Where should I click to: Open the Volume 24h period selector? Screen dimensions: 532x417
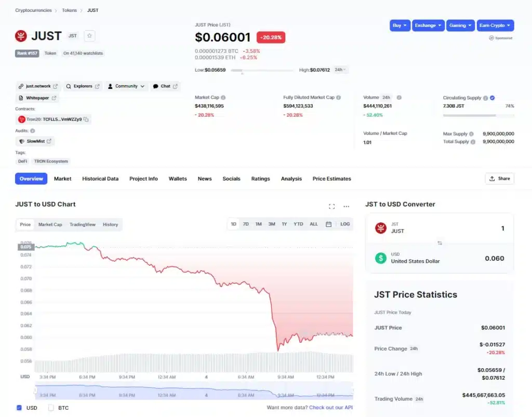(x=386, y=97)
